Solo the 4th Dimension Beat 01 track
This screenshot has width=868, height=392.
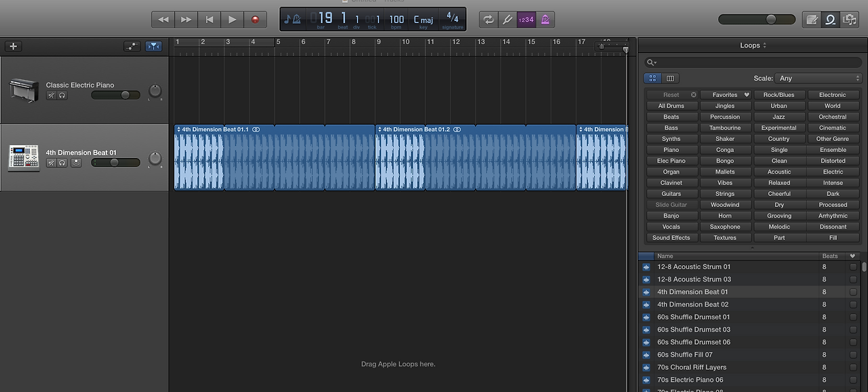62,163
